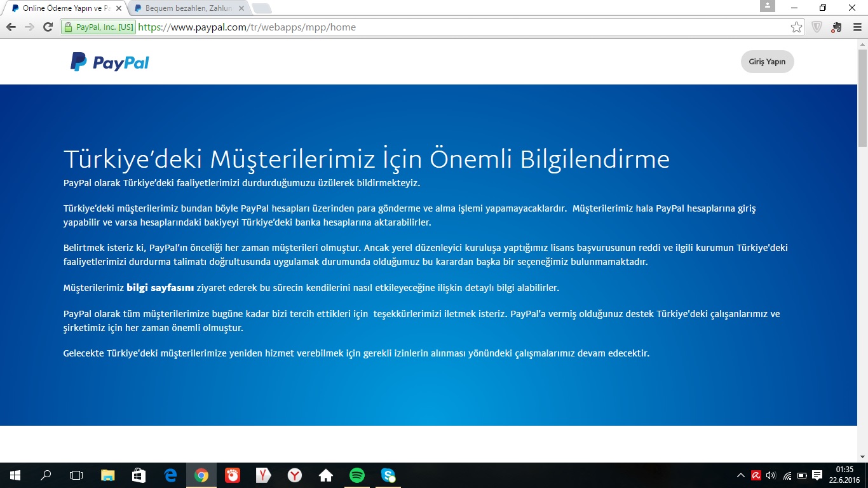The width and height of the screenshot is (868, 488).
Task: Open the Windows Start menu
Action: click(x=15, y=475)
